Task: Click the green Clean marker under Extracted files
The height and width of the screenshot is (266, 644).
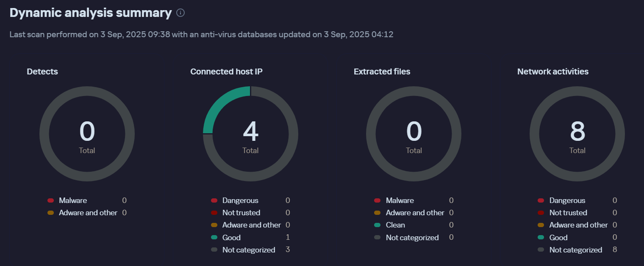Action: [378, 225]
